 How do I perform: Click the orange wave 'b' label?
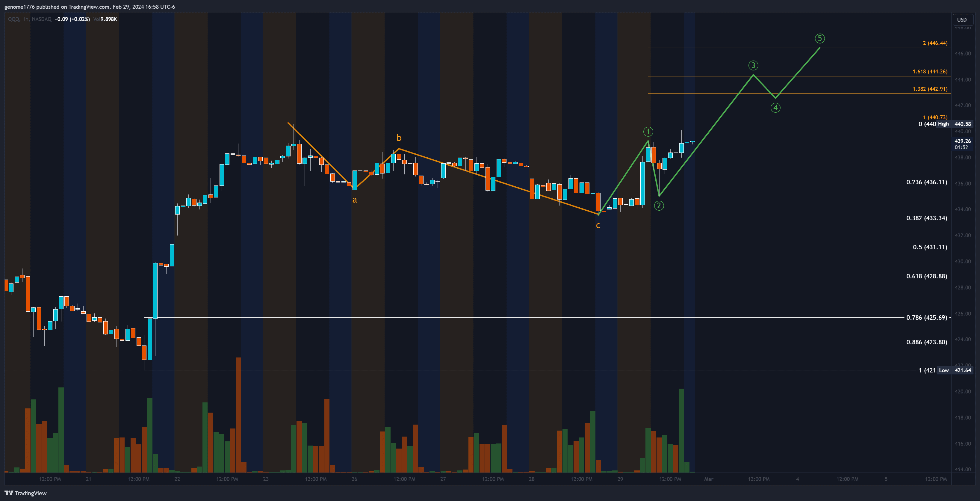399,138
